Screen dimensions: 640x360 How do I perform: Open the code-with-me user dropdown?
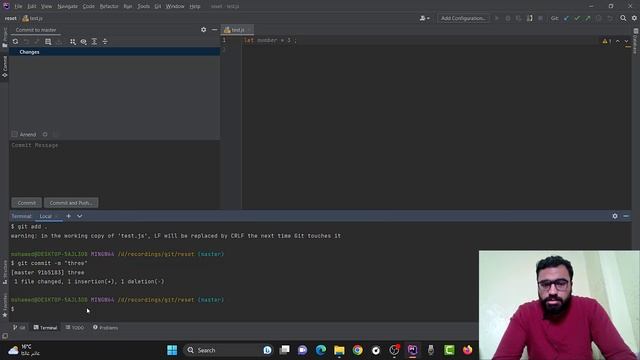click(424, 18)
